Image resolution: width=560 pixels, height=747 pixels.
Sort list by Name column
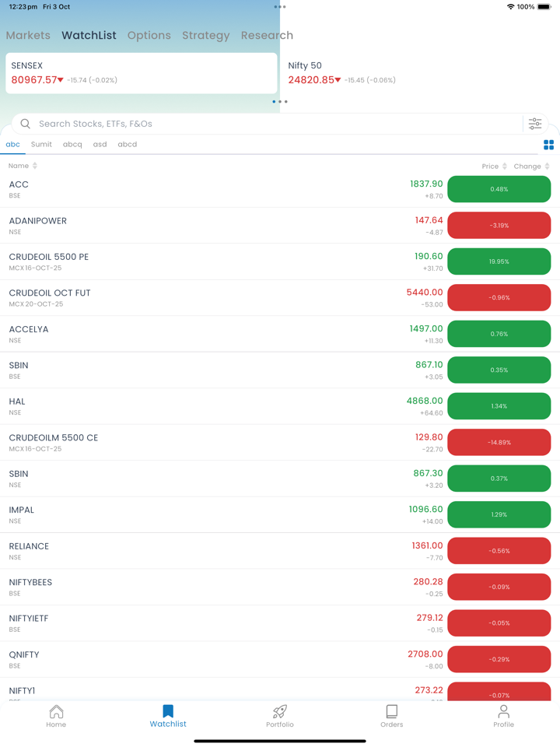tap(23, 166)
